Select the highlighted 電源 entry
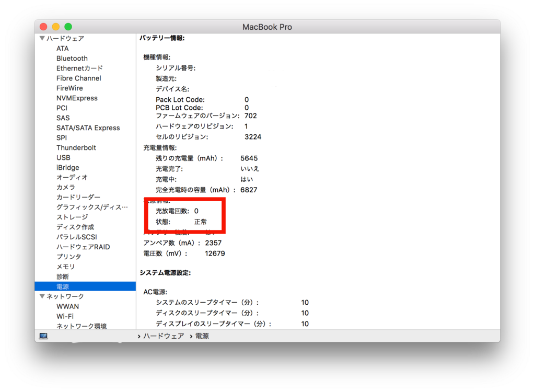The height and width of the screenshot is (392, 535). 85,286
